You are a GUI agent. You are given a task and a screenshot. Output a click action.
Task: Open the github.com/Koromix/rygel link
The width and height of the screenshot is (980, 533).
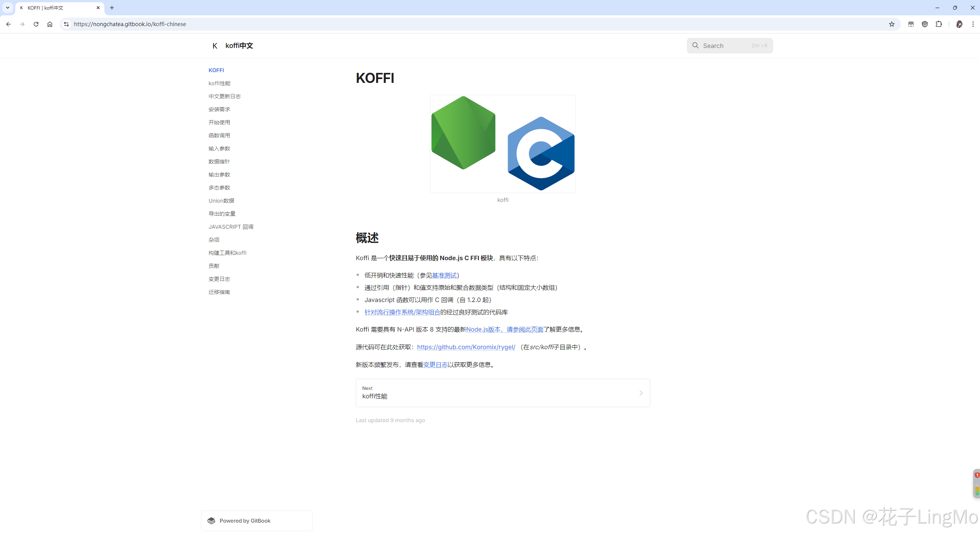click(x=465, y=347)
